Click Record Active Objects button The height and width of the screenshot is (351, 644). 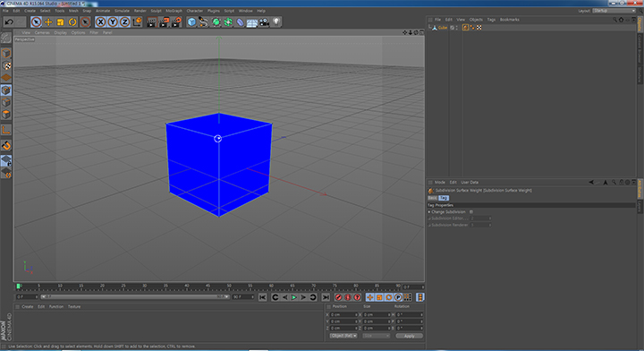point(338,297)
